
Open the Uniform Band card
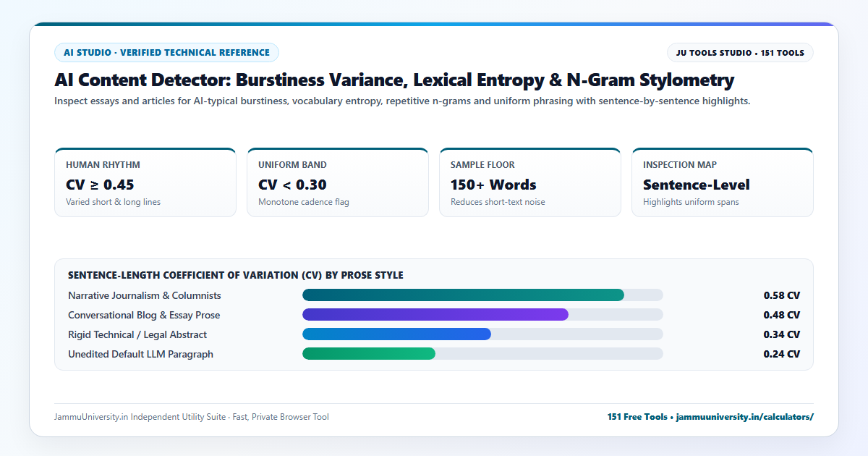338,182
